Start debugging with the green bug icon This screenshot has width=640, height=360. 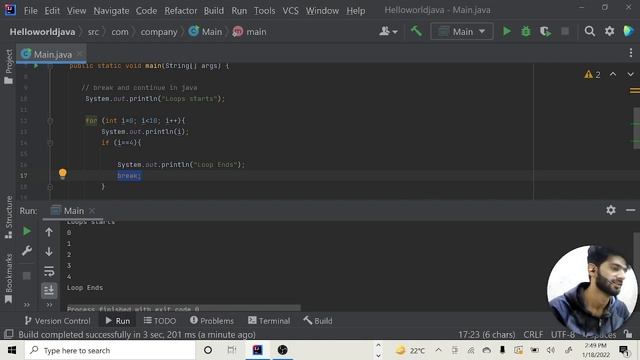526,31
